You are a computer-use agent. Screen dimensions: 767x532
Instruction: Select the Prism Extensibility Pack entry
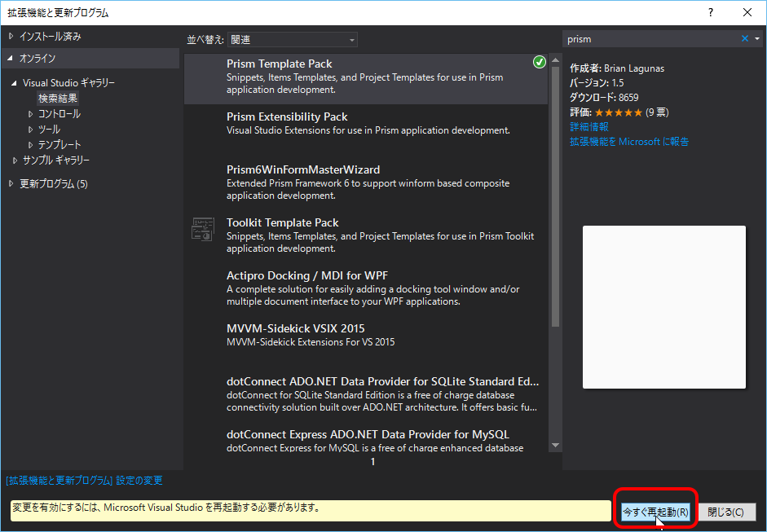click(366, 130)
